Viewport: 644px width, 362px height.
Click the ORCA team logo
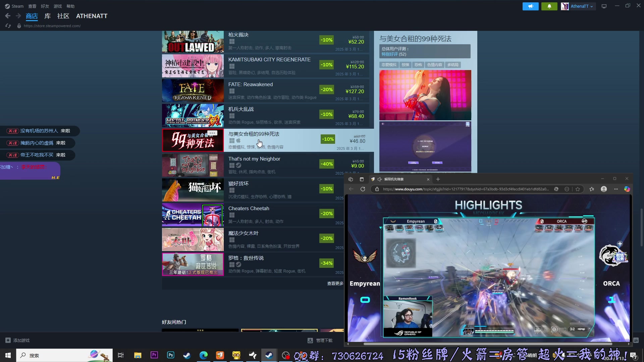pyautogui.click(x=611, y=255)
